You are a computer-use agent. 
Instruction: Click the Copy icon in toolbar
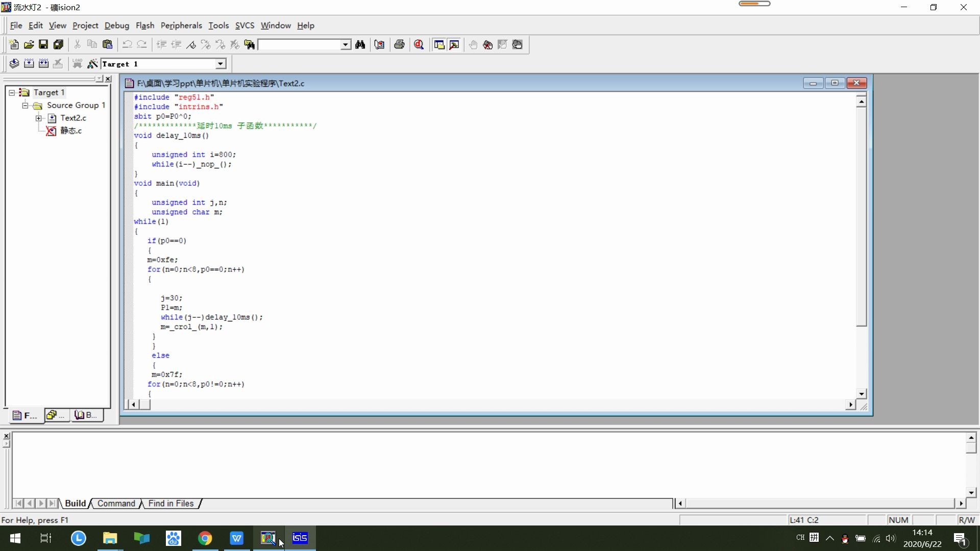pyautogui.click(x=92, y=45)
